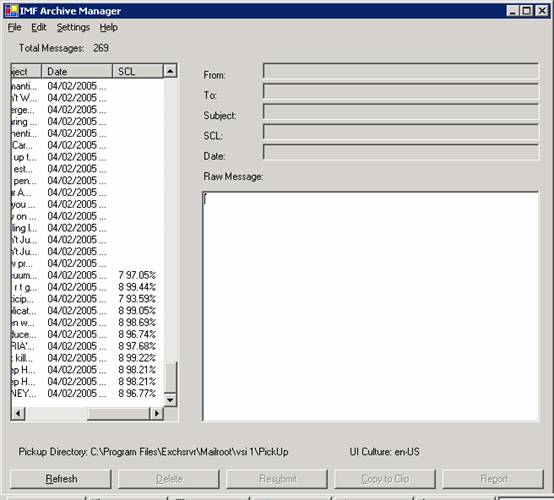Click the Refresh button
The image size is (554, 500).
point(61,479)
